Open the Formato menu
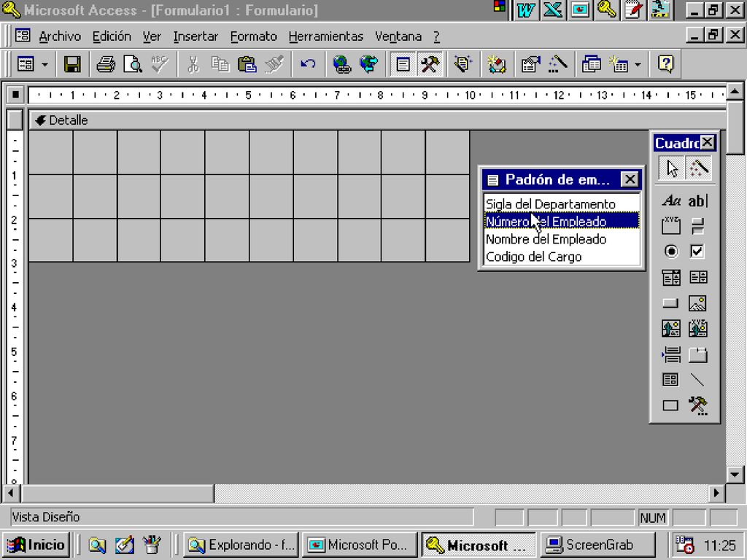The width and height of the screenshot is (747, 560). click(x=253, y=36)
